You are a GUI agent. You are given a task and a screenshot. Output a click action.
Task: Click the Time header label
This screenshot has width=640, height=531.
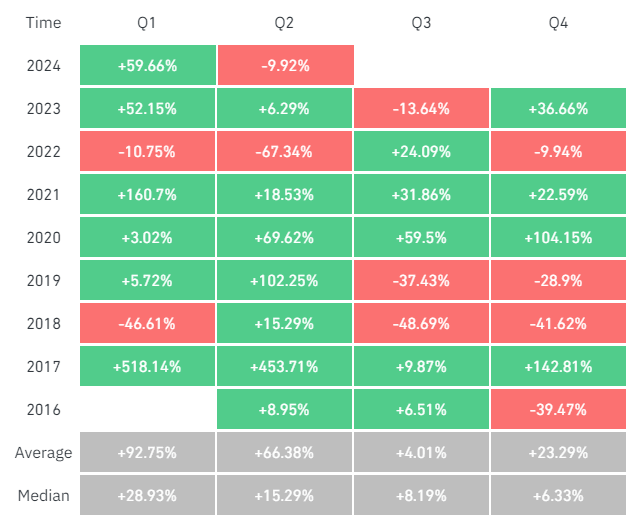coord(44,23)
